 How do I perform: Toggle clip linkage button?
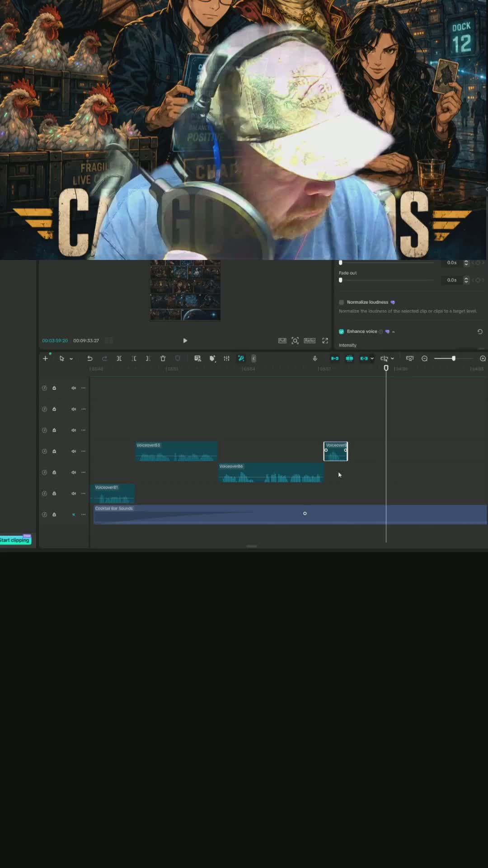364,359
